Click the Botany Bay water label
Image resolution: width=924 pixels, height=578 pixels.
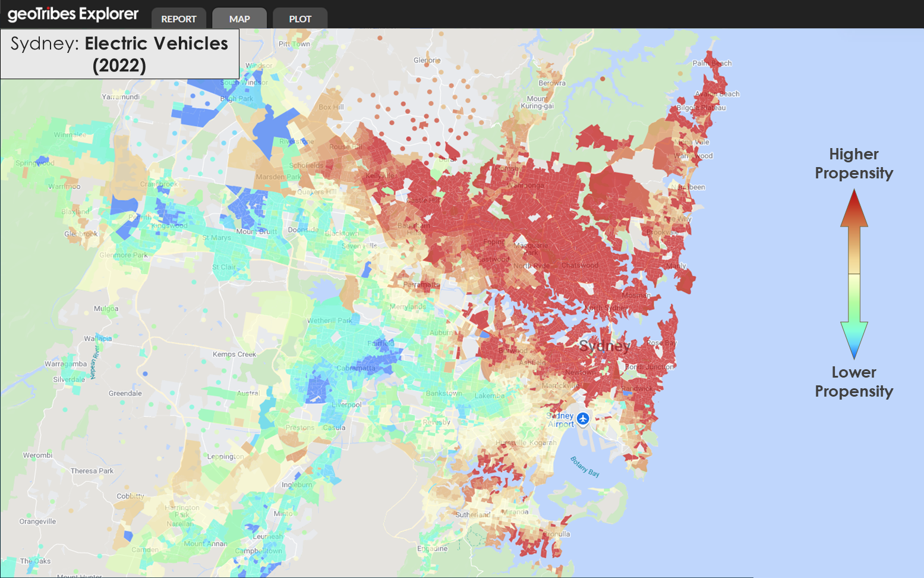[x=585, y=467]
